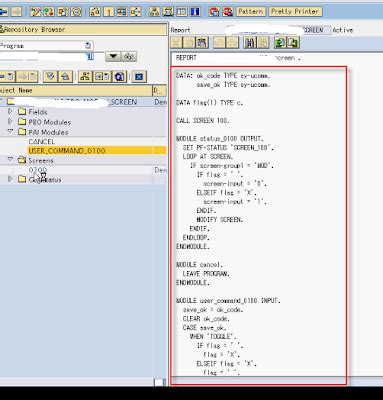The height and width of the screenshot is (400, 383).
Task: Click the Forward arrow in main toolbar
Action: coord(16,12)
